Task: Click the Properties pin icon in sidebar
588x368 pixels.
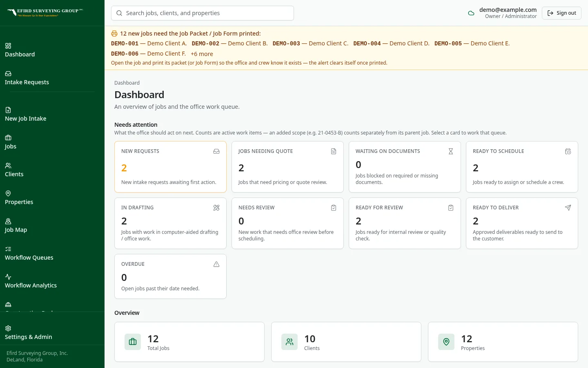Action: [8, 193]
